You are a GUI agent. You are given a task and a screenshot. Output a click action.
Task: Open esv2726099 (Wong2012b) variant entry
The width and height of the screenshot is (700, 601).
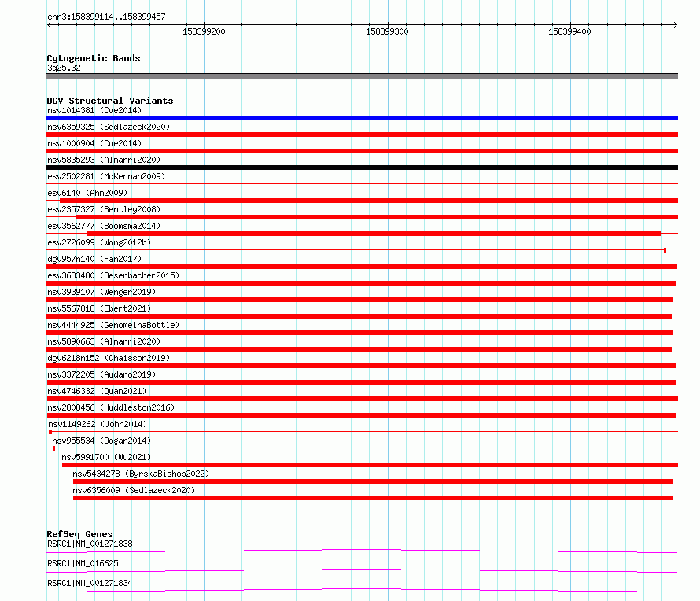99,242
